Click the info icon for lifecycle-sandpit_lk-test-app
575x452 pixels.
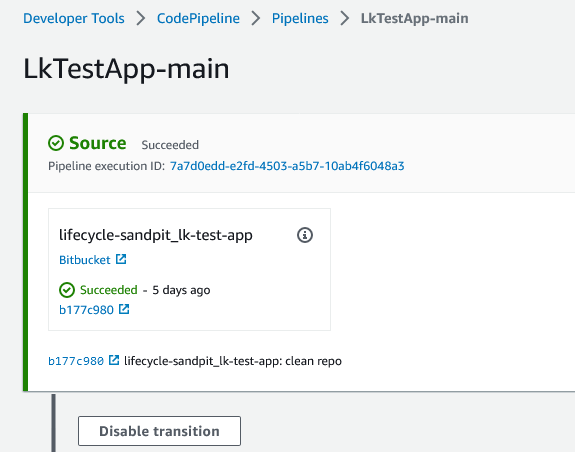click(x=305, y=235)
